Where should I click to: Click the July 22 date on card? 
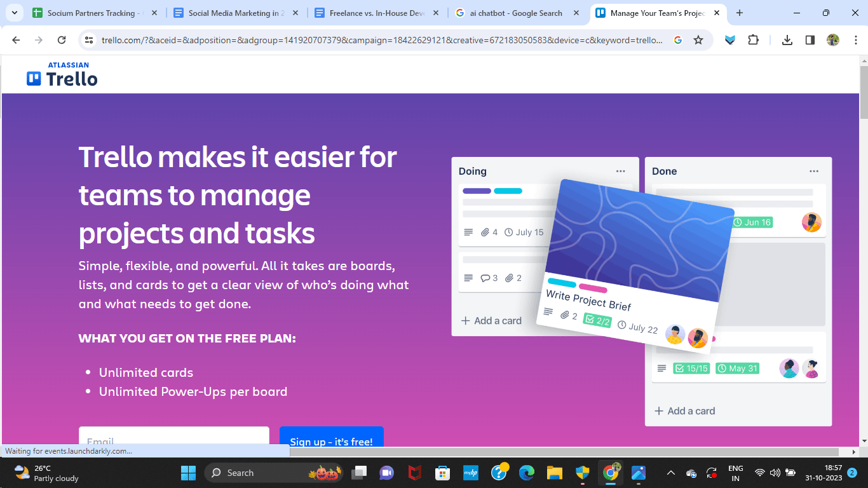638,327
